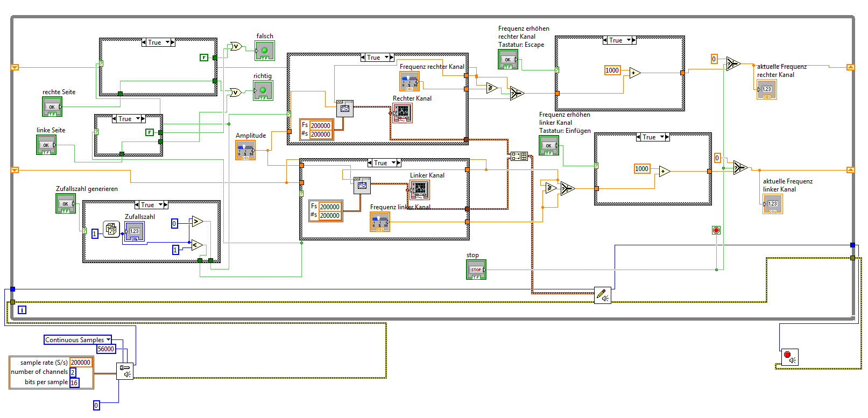This screenshot has height=418, width=868.
Task: Open the True selector of the Linker Kanal case
Action: tap(384, 163)
